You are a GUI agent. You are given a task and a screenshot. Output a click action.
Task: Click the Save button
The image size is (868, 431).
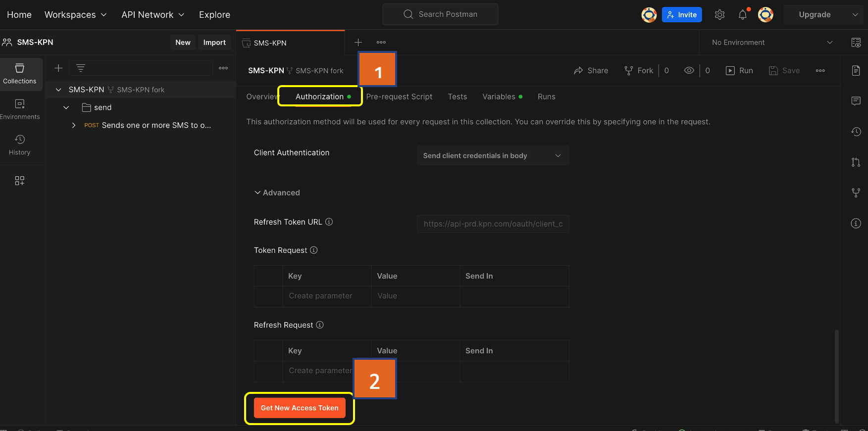[x=784, y=71]
